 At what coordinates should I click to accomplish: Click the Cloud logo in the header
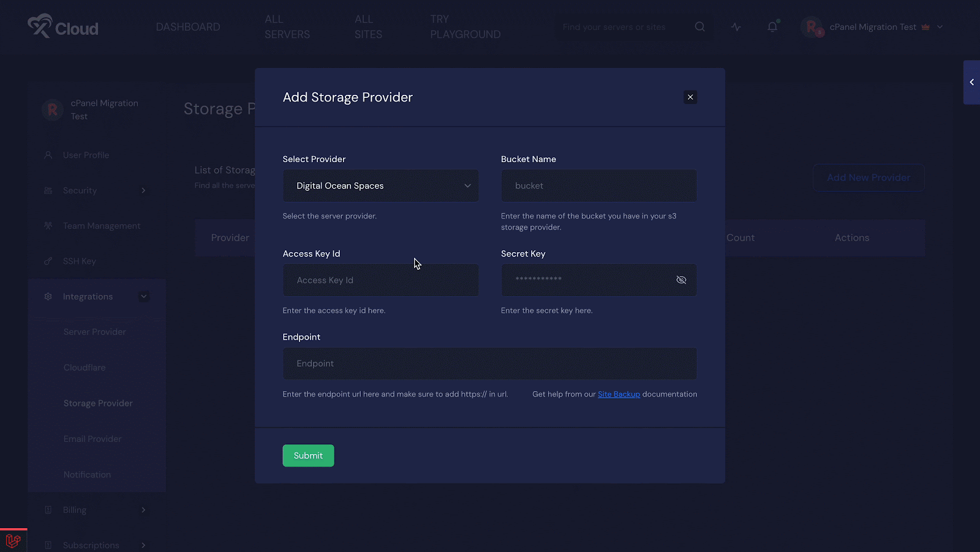point(63,26)
